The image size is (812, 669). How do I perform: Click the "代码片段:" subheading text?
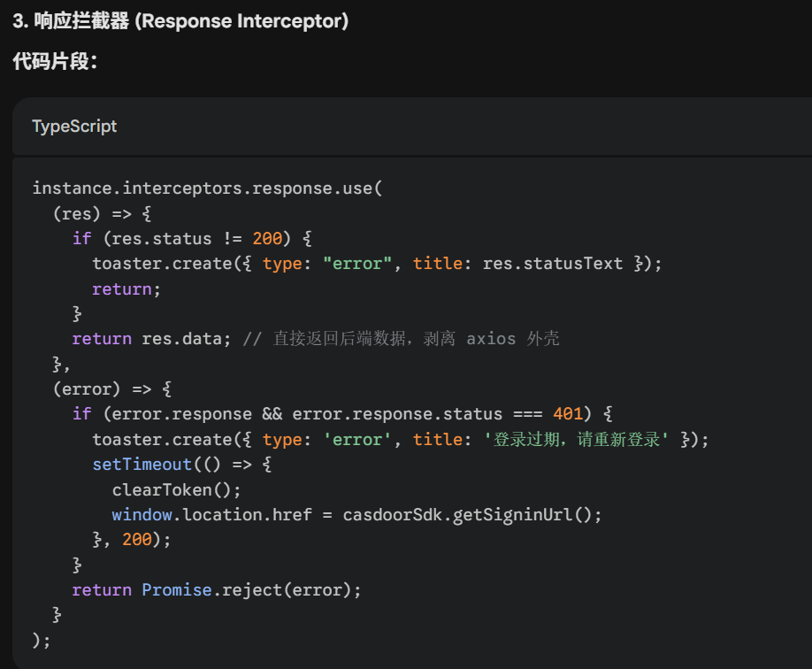(x=55, y=62)
